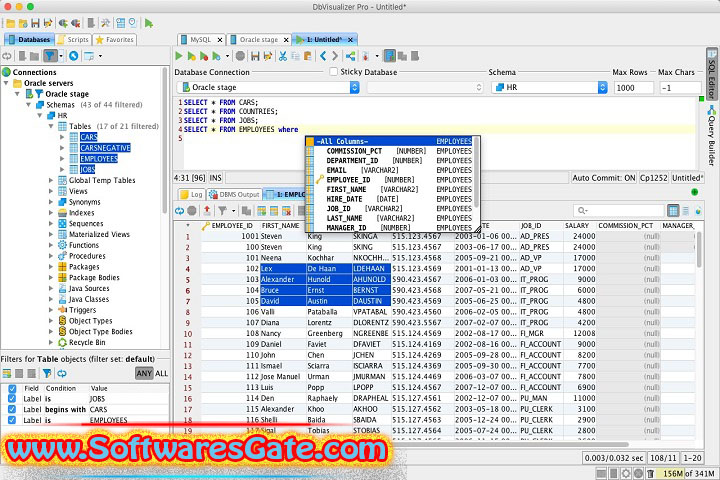Viewport: 720px width, 480px height.
Task: Open the Query Builder vertical side tab
Action: [712, 136]
